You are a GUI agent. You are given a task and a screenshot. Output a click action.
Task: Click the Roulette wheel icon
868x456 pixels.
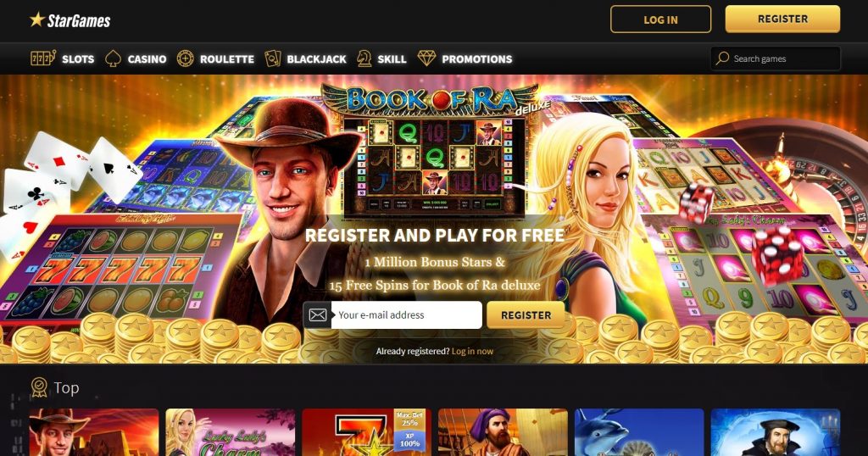185,58
